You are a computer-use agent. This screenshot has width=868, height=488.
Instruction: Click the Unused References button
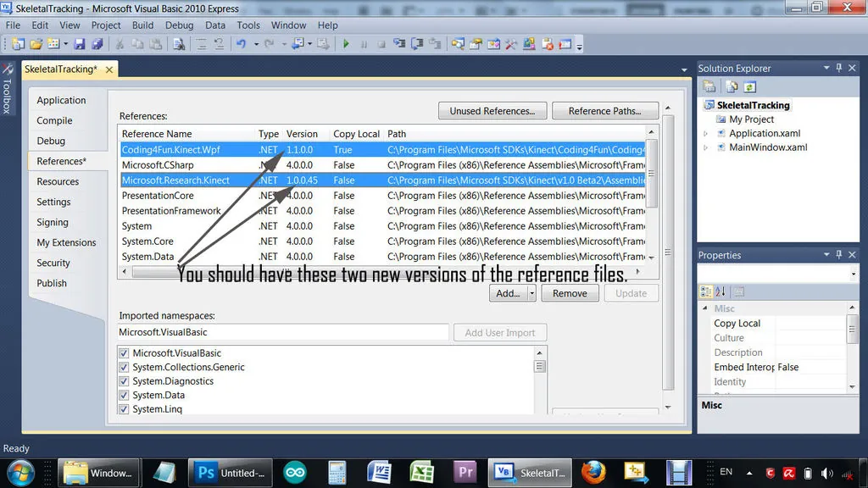[492, 111]
